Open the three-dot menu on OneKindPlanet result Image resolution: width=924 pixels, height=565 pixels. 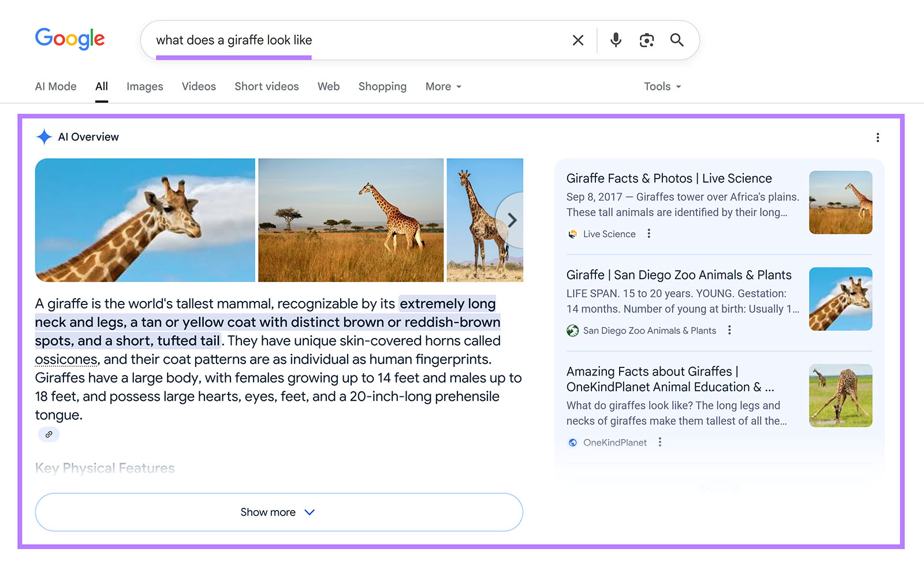coord(660,442)
